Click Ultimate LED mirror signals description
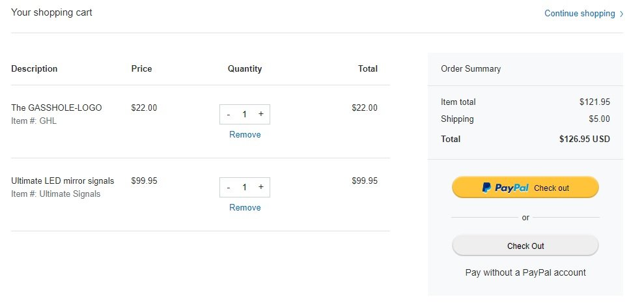 [x=63, y=181]
